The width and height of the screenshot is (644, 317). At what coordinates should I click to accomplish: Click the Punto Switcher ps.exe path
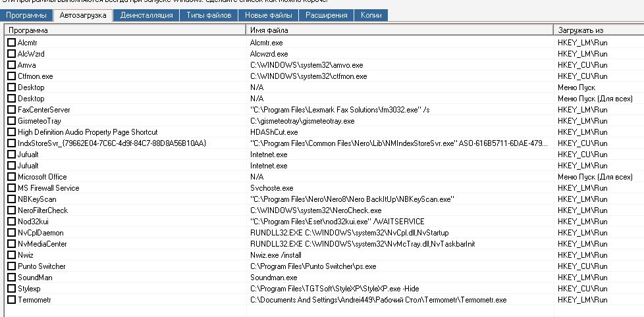point(313,266)
